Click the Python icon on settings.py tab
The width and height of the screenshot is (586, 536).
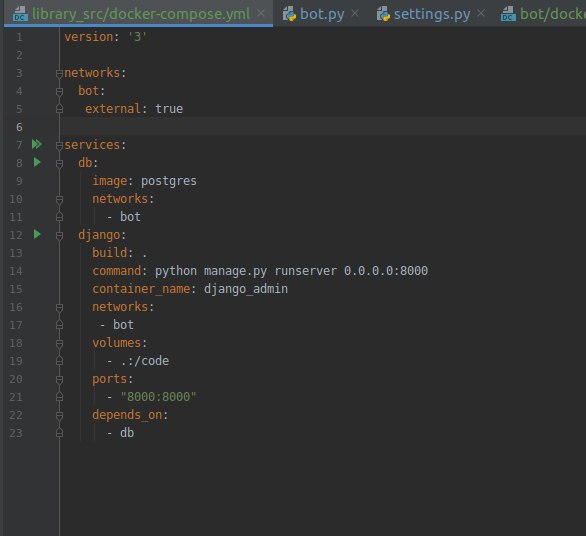tap(383, 14)
